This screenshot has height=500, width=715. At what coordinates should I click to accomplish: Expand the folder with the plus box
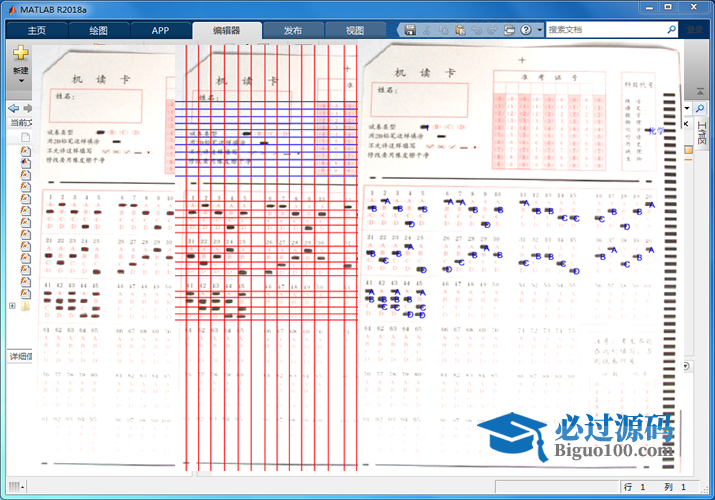12,306
